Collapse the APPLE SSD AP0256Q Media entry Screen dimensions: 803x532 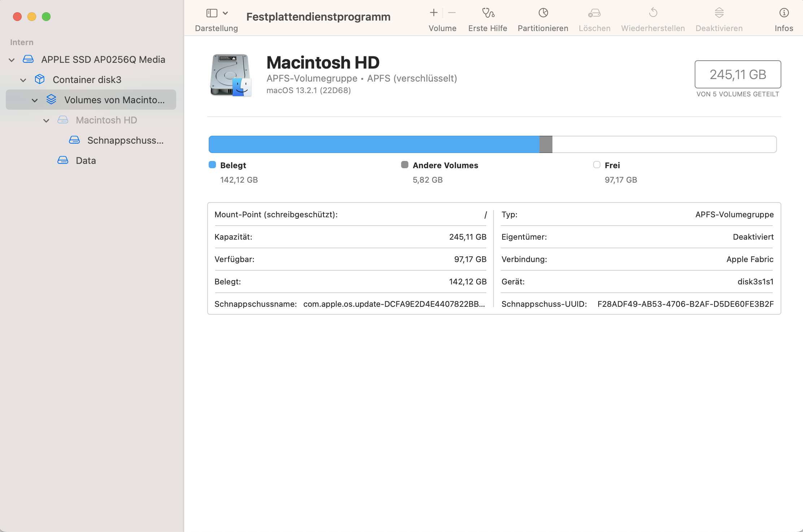point(12,60)
